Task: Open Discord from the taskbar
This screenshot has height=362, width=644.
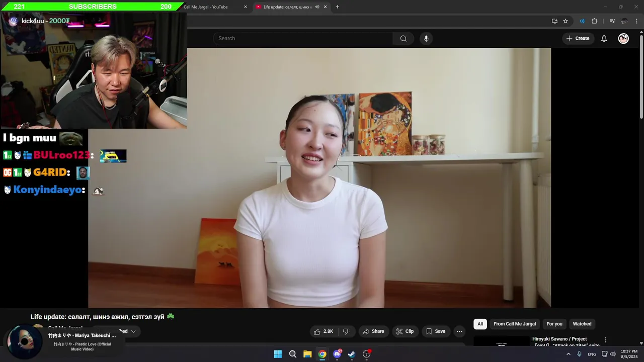Action: (x=337, y=354)
